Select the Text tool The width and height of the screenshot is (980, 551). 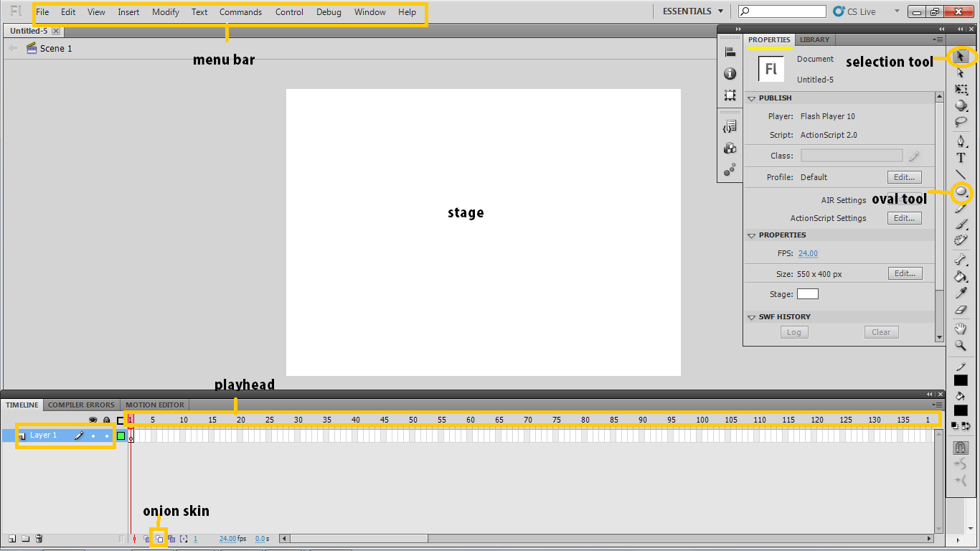pos(961,158)
